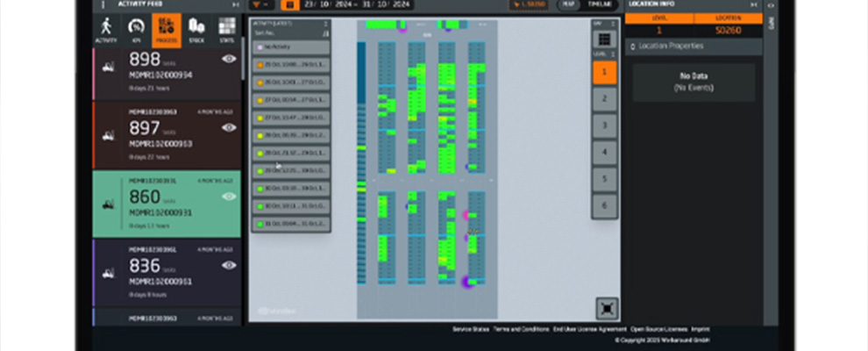Collapse the Activity Feed panel
Viewport: 868px width, 351px height.
(x=232, y=4)
